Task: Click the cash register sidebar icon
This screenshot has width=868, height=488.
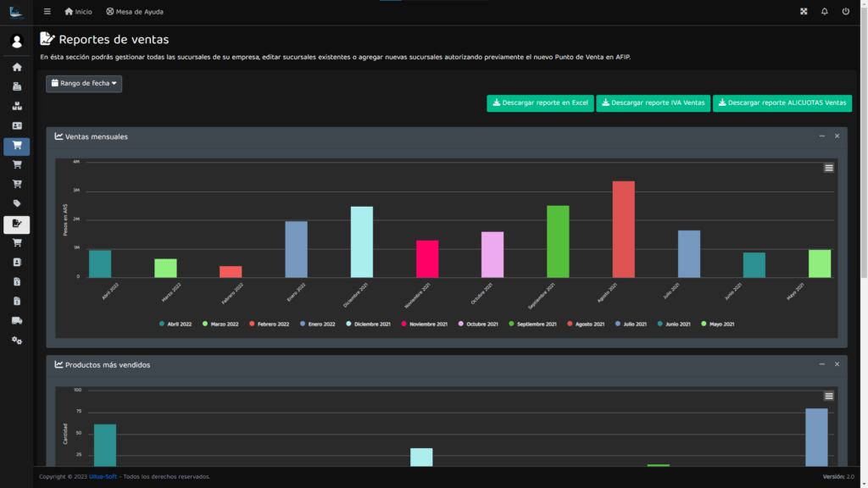Action: point(16,86)
